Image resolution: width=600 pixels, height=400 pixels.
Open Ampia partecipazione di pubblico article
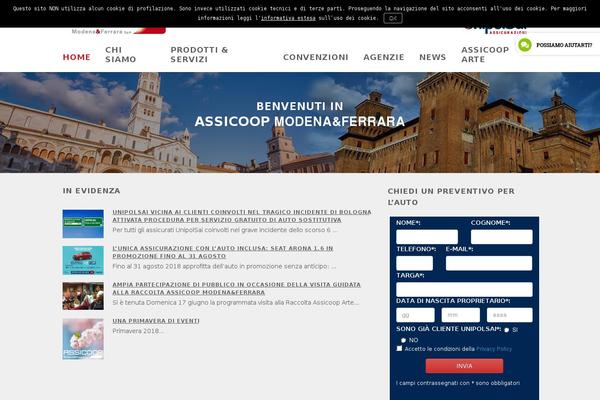click(x=236, y=288)
